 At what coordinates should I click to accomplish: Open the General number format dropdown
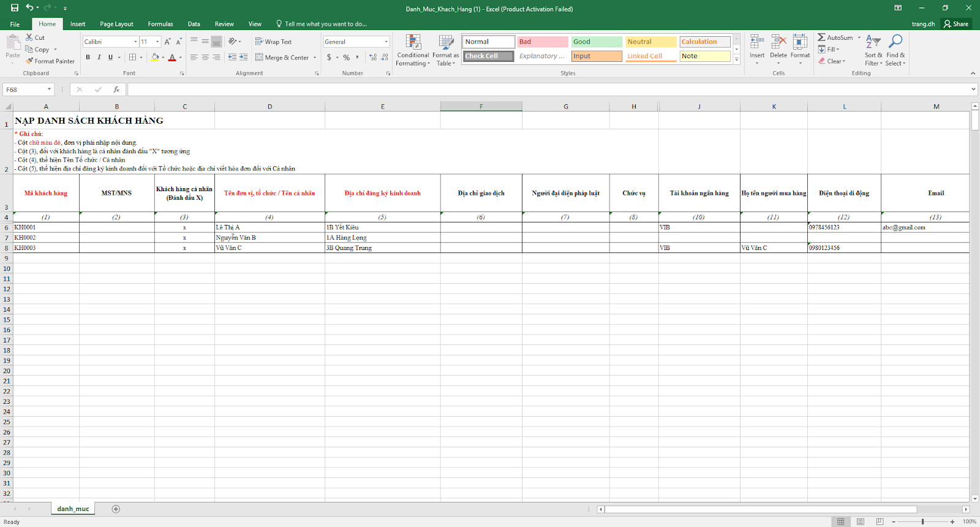point(386,42)
